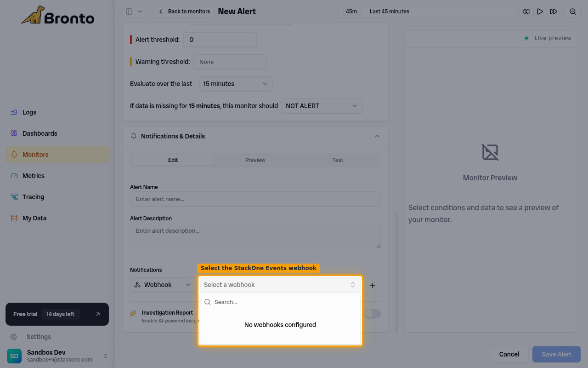Click the Bronto logo
This screenshot has width=588, height=368.
click(x=58, y=15)
